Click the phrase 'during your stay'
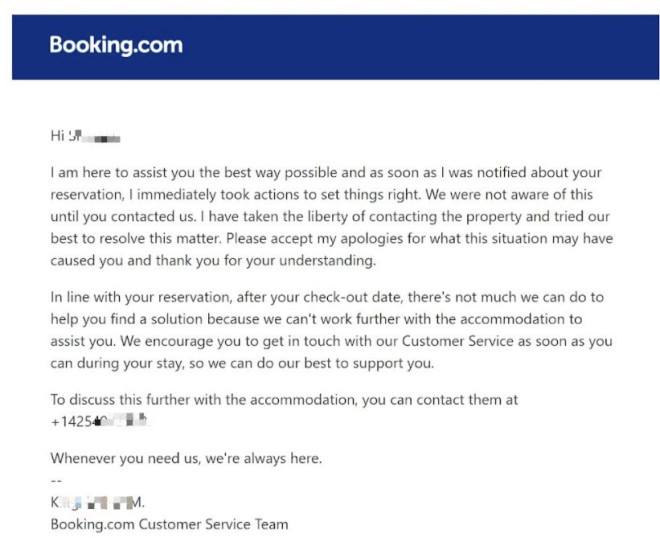 point(130,363)
